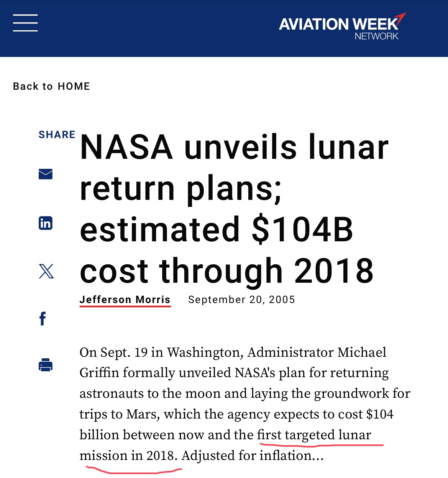Viewport: 448px width, 478px height.
Task: Click the SHARE label above social icons
Action: [57, 135]
